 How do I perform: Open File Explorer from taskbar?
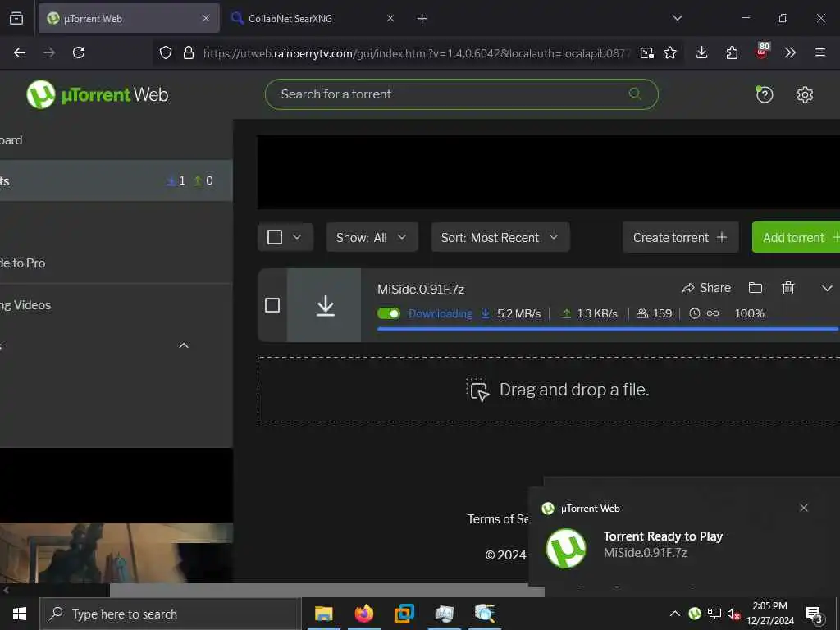click(323, 614)
